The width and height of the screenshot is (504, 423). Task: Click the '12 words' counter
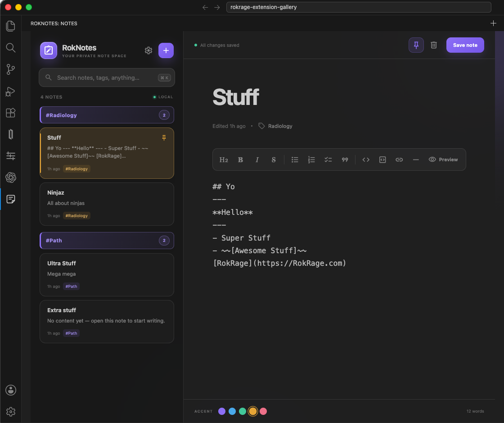pos(475,411)
